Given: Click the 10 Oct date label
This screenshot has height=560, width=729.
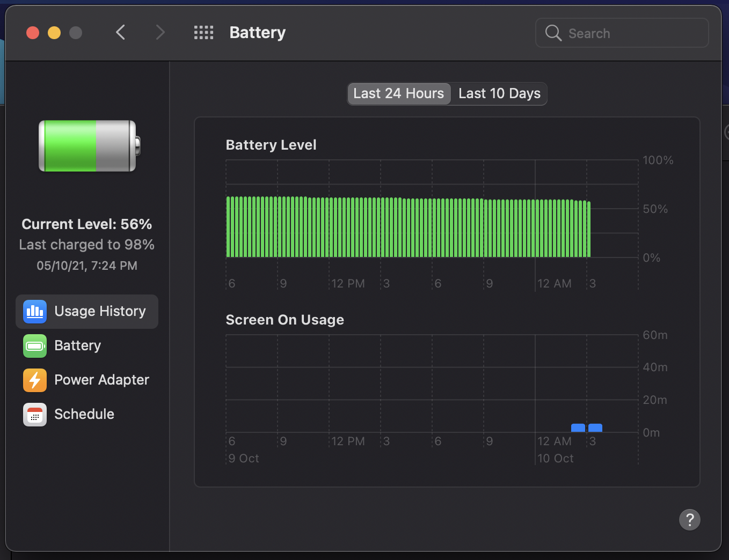Looking at the screenshot, I should point(556,459).
